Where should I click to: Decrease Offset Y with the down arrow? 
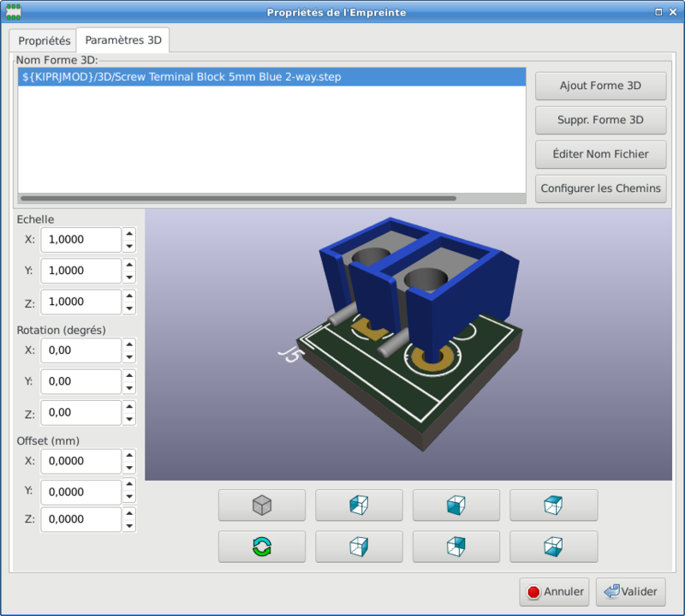point(129,498)
